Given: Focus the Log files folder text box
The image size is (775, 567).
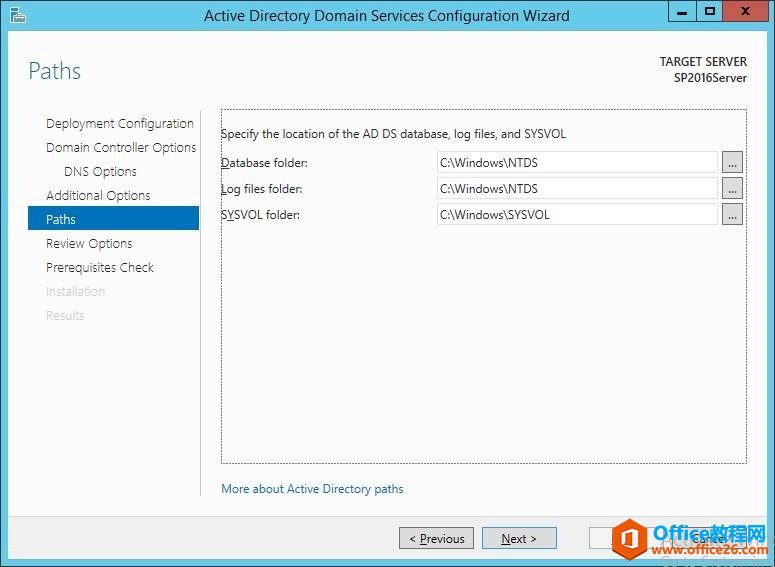Looking at the screenshot, I should click(577, 188).
